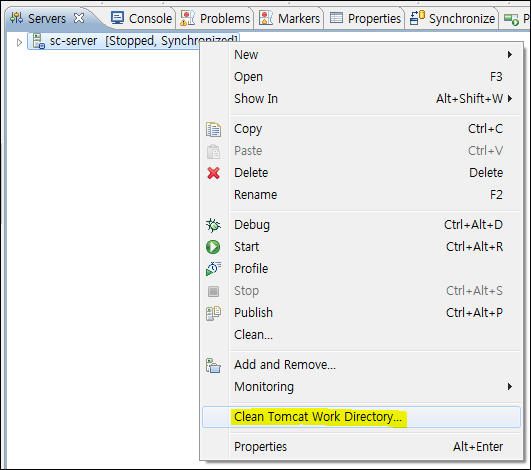This screenshot has height=470, width=531.
Task: Click the sc-server server icon
Action: [x=39, y=41]
